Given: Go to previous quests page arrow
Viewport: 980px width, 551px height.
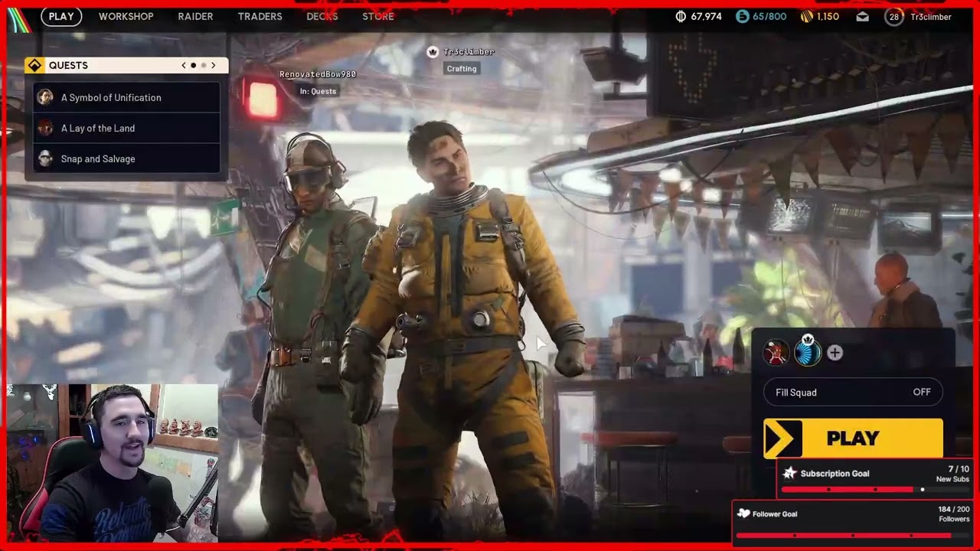Looking at the screenshot, I should pyautogui.click(x=184, y=65).
